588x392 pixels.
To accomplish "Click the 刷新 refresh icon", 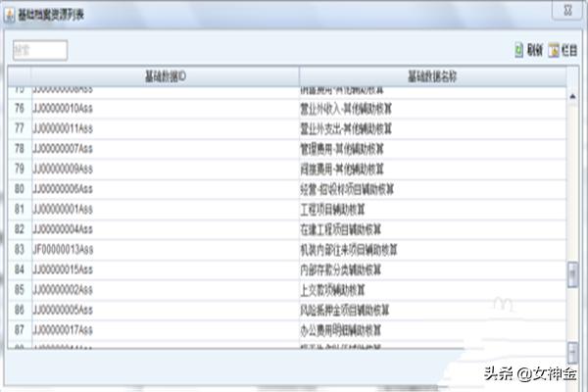I will (519, 50).
